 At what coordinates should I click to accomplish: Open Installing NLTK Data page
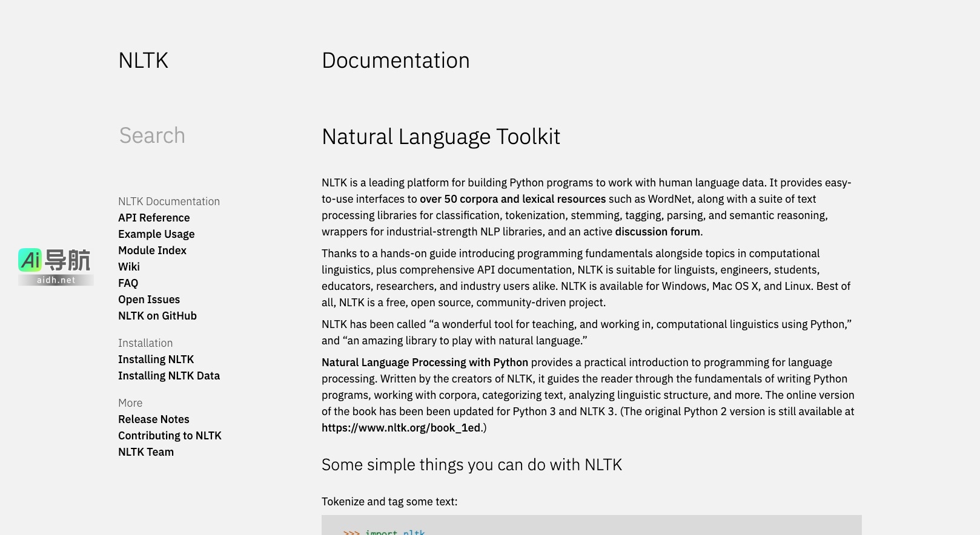tap(169, 376)
